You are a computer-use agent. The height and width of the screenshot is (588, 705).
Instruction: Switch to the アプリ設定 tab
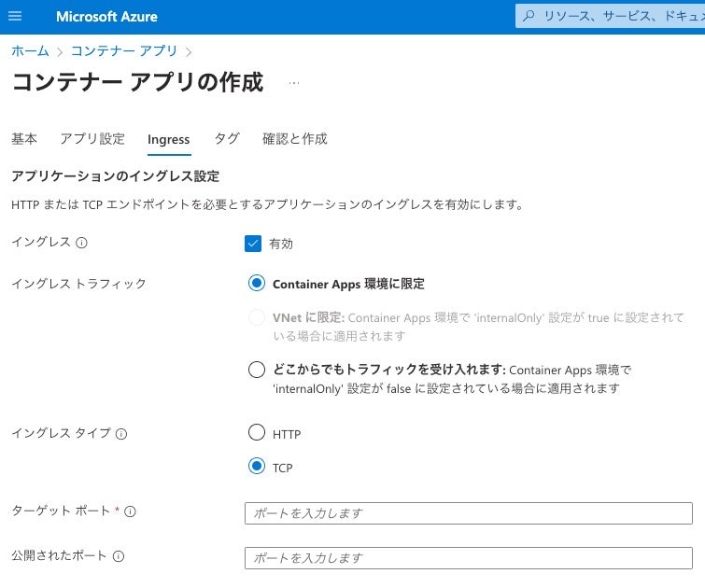[x=92, y=139]
